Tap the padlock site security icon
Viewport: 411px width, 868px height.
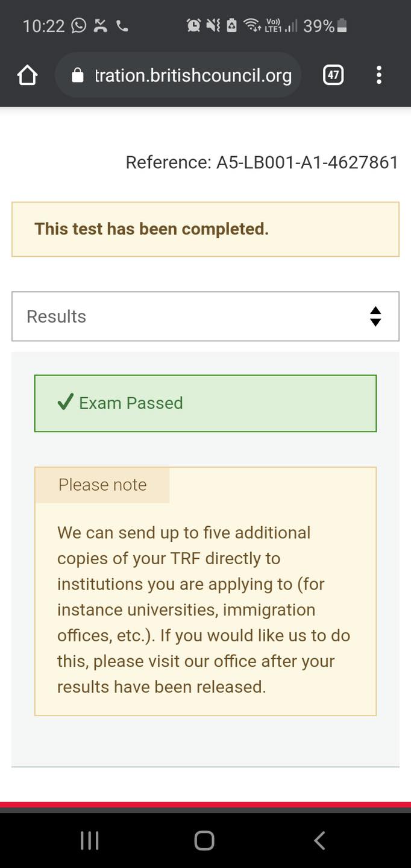tap(77, 75)
